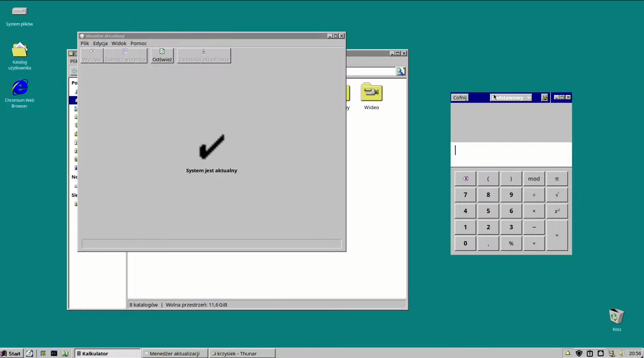The width and height of the screenshot is (644, 358).
Task: Open the System plików desktop icon
Action: tap(19, 16)
